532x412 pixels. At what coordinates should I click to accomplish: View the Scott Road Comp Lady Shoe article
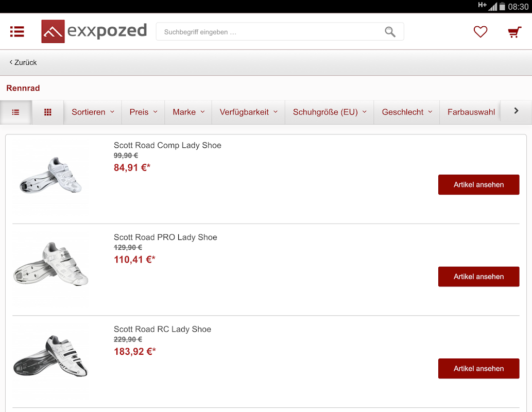[x=478, y=185]
